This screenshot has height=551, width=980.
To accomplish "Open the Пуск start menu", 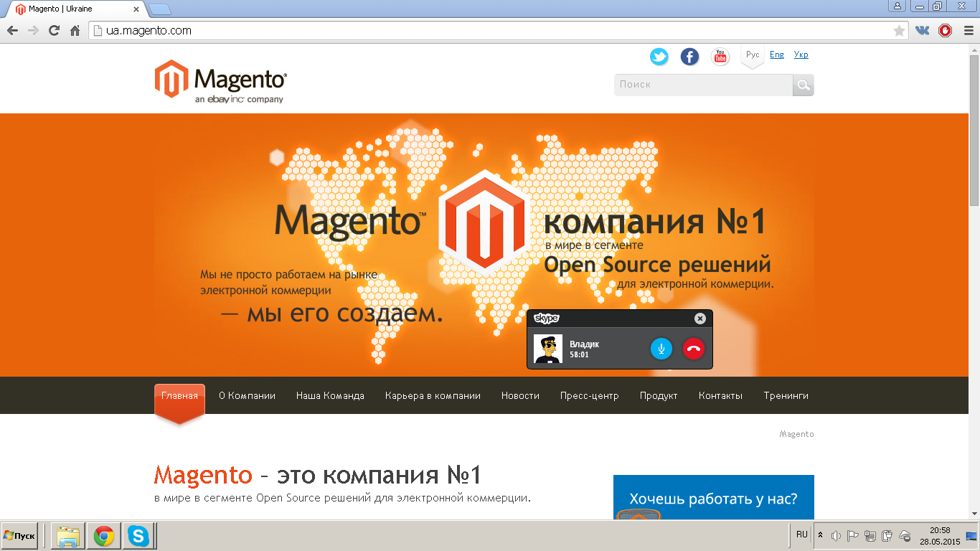I will point(19,536).
